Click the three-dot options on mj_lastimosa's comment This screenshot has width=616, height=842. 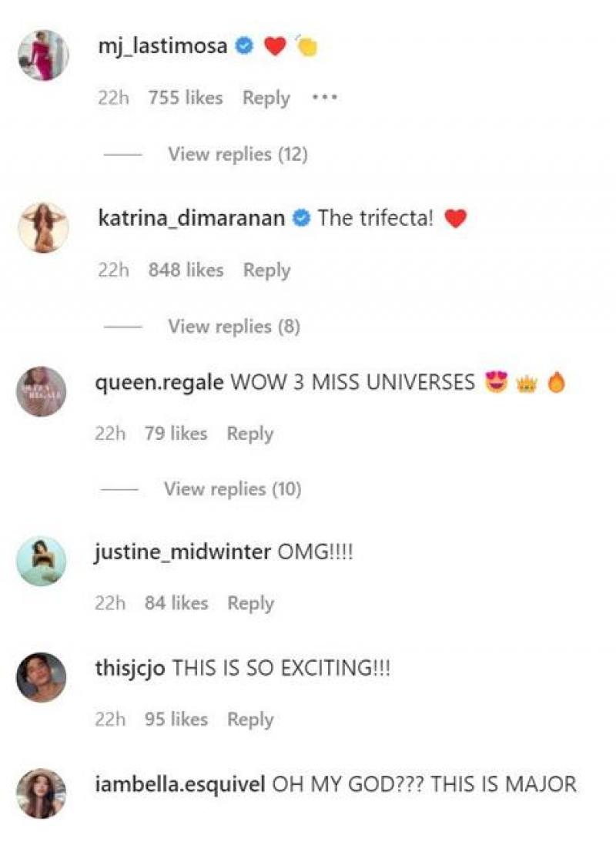coord(325,98)
